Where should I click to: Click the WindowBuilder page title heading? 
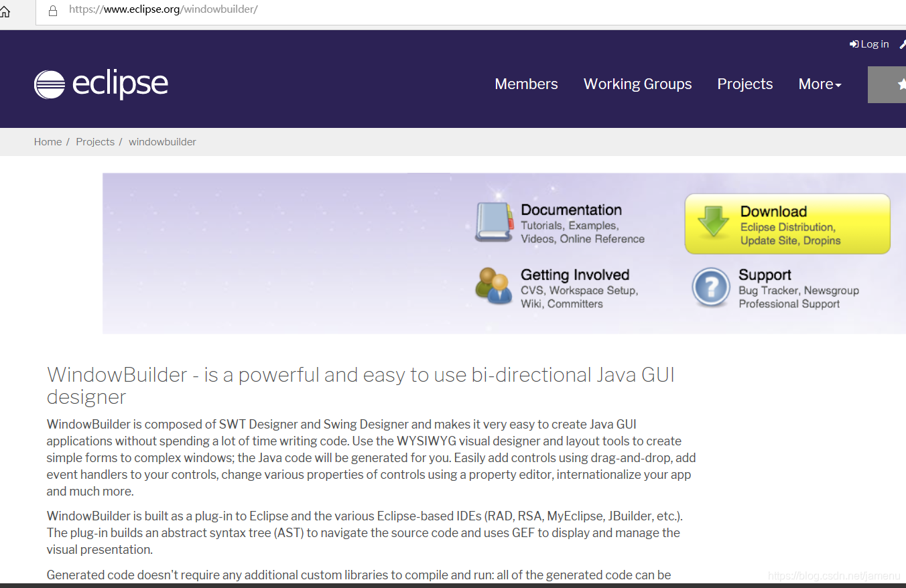coord(361,385)
